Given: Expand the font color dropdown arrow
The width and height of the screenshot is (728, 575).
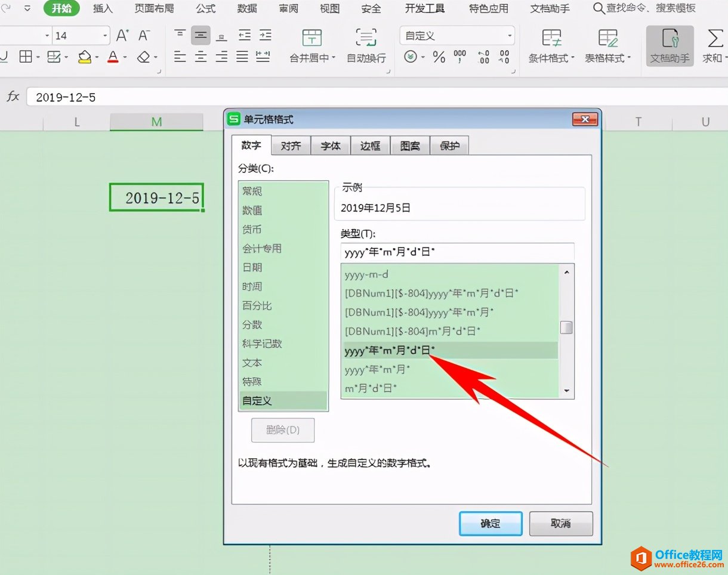Looking at the screenshot, I should tap(125, 58).
